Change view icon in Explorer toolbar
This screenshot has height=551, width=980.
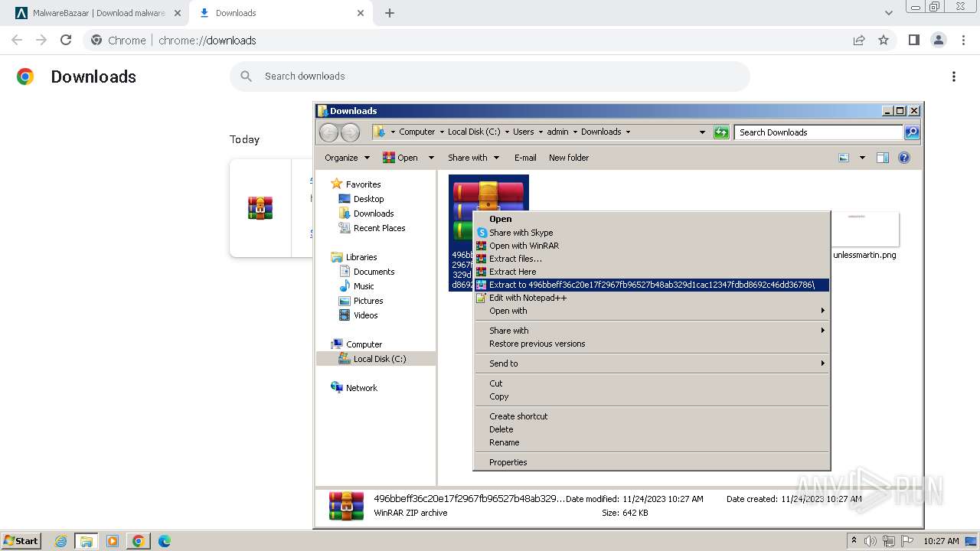tap(844, 158)
